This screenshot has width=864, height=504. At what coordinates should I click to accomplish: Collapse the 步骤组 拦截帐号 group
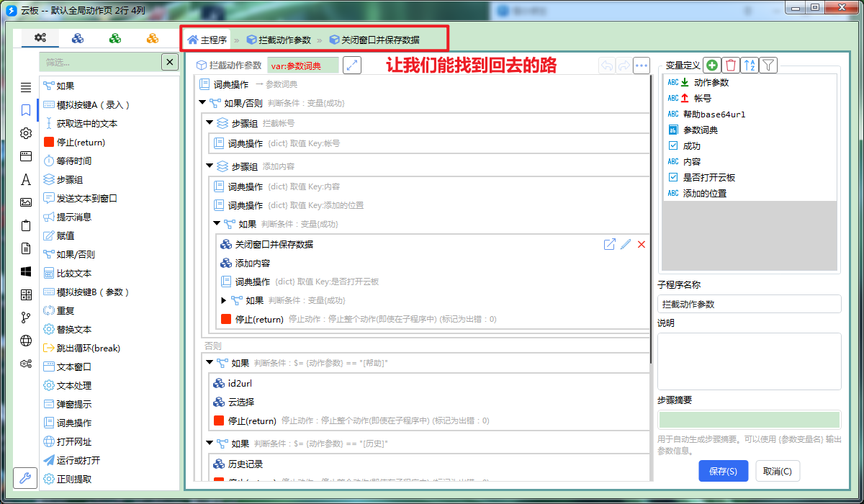(x=210, y=124)
